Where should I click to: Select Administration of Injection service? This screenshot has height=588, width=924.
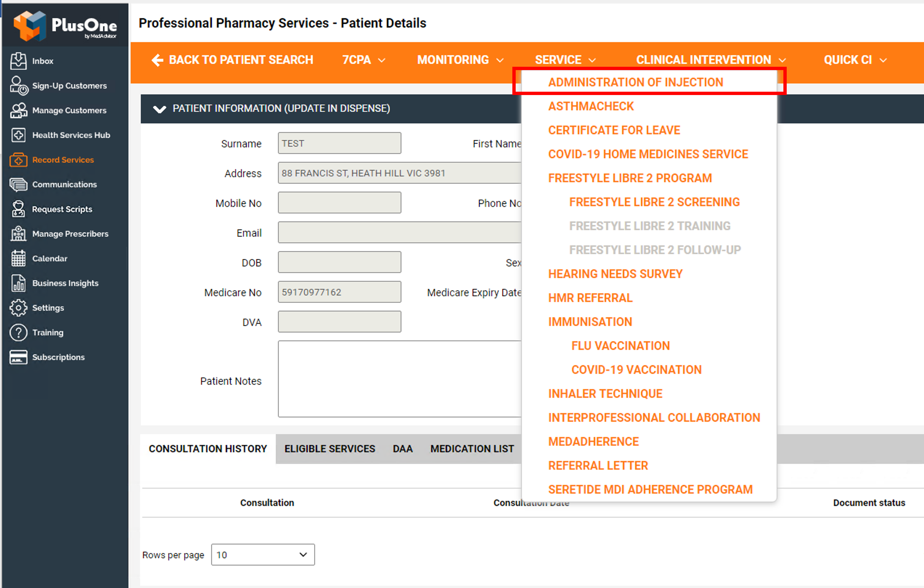(635, 82)
